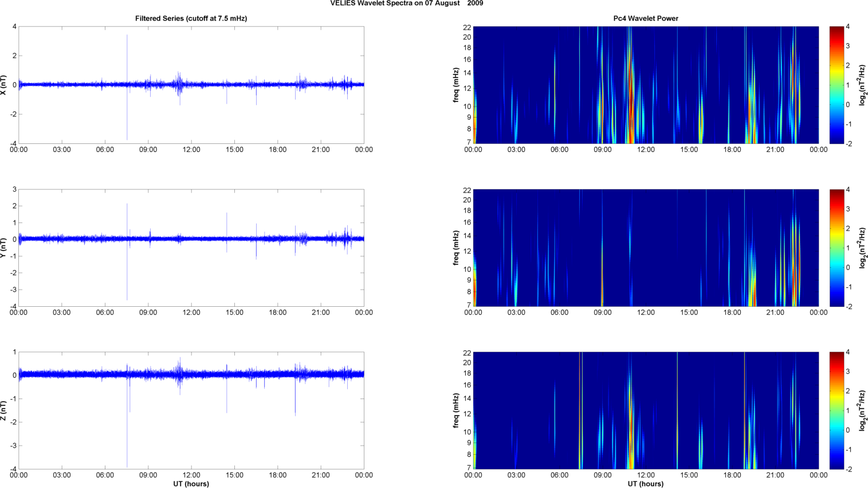The height and width of the screenshot is (488, 868).
Task: Select the middle spectrogram's colorbar
Action: [836, 248]
